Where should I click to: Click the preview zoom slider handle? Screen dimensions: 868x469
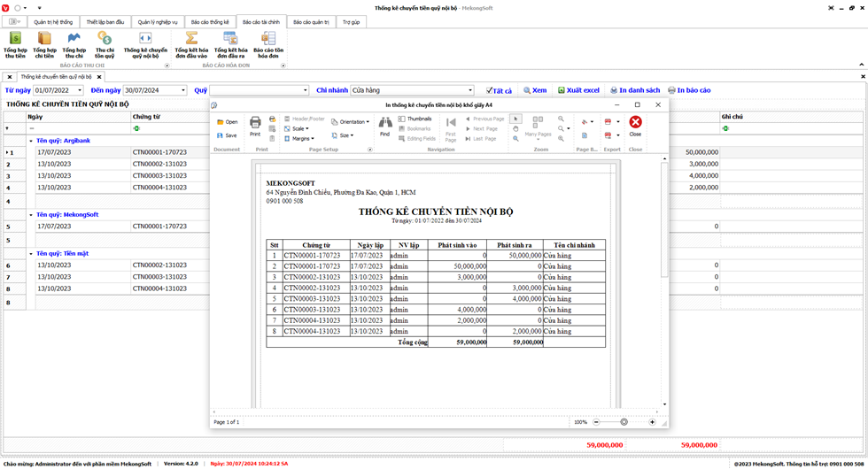pyautogui.click(x=624, y=422)
